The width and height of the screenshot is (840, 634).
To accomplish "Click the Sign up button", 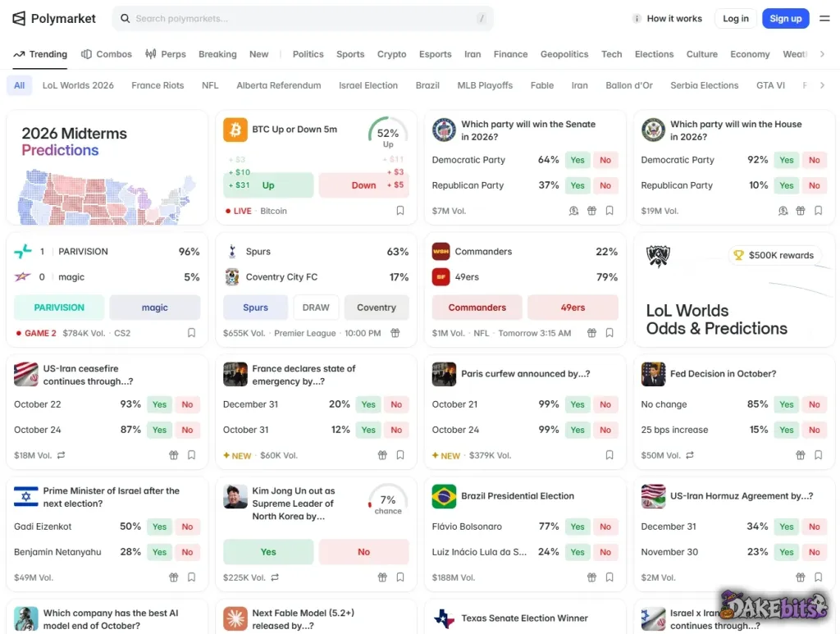I will pyautogui.click(x=785, y=19).
